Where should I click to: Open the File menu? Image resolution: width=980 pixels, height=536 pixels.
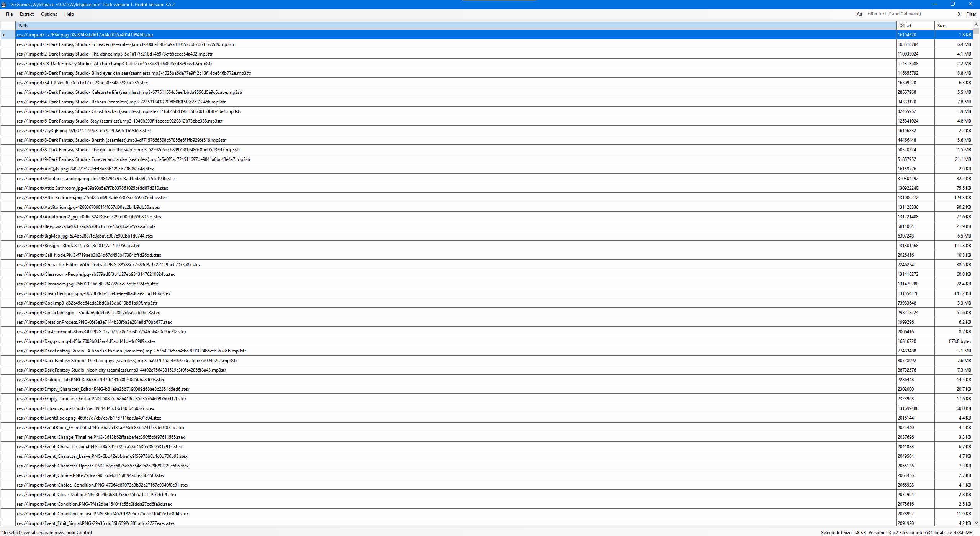click(9, 14)
